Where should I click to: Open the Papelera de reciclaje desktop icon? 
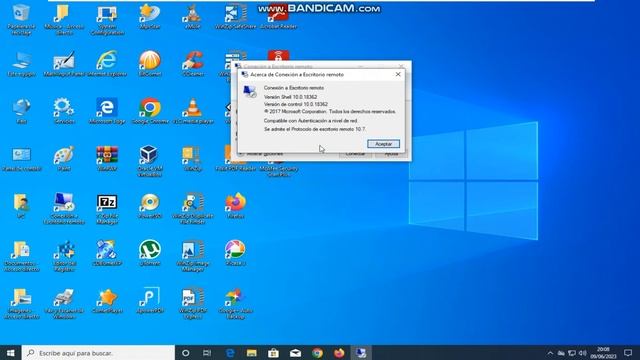[x=21, y=19]
